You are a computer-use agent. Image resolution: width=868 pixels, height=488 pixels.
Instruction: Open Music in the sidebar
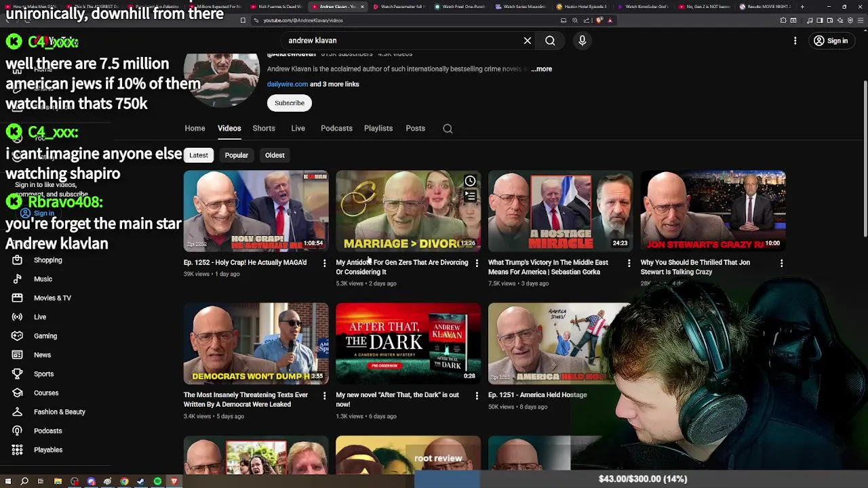(x=43, y=279)
